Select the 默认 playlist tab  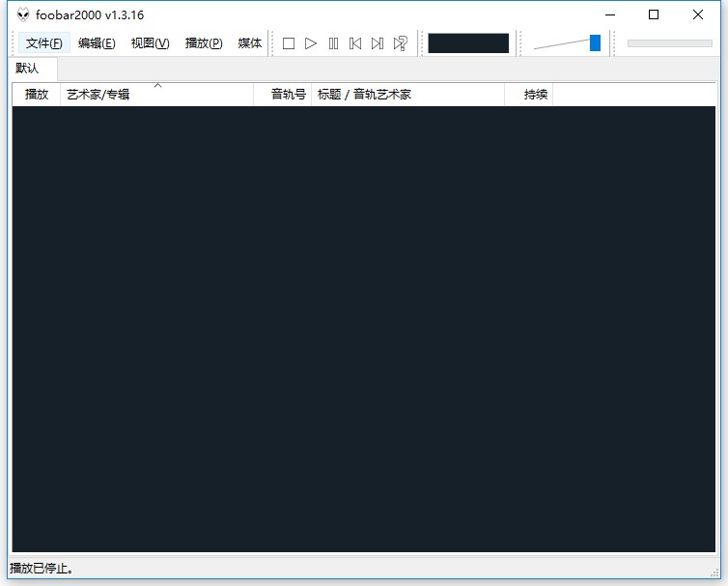tap(28, 69)
